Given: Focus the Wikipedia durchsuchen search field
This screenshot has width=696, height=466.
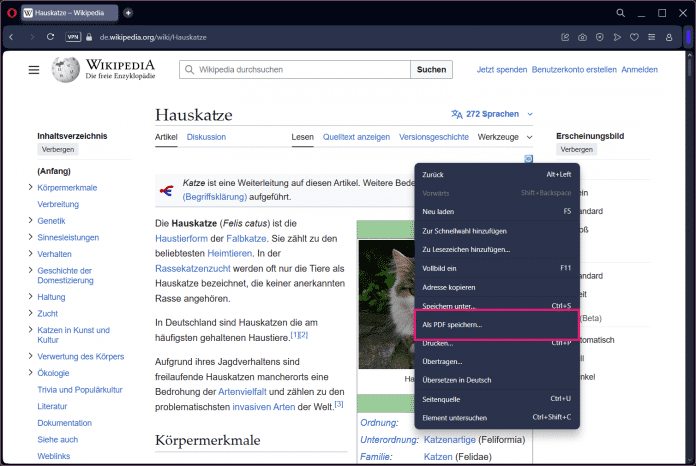Looking at the screenshot, I should pos(295,70).
